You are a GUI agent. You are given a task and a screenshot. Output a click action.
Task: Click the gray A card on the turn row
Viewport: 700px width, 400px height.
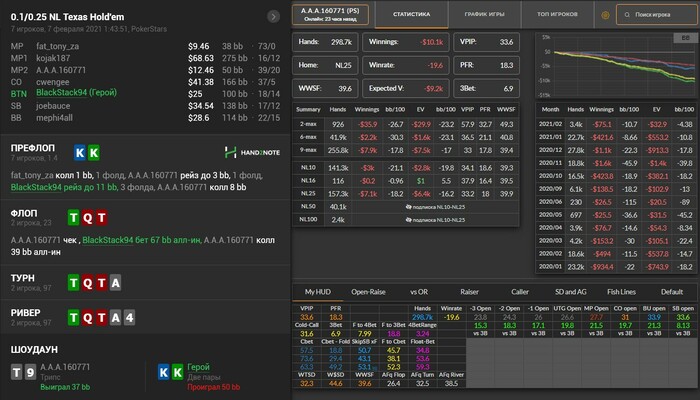[x=115, y=283]
